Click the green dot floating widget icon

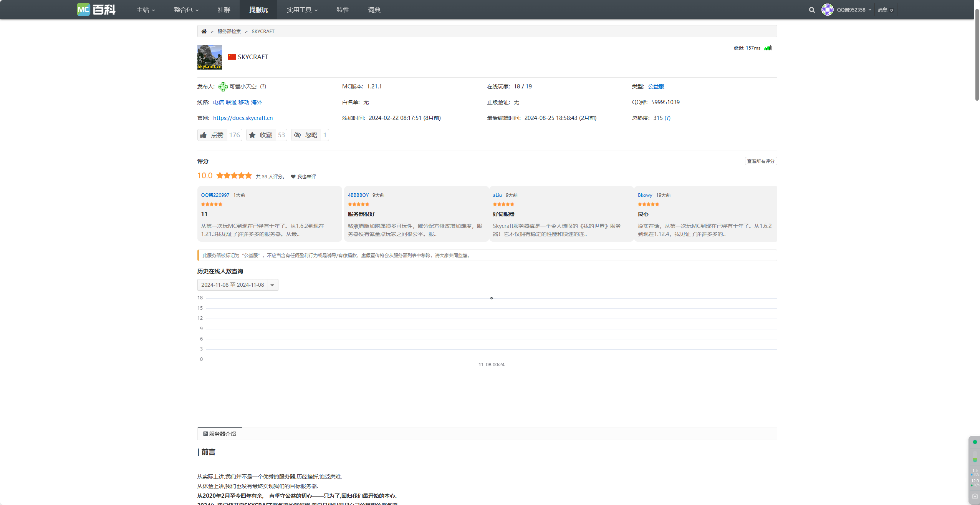(975, 442)
